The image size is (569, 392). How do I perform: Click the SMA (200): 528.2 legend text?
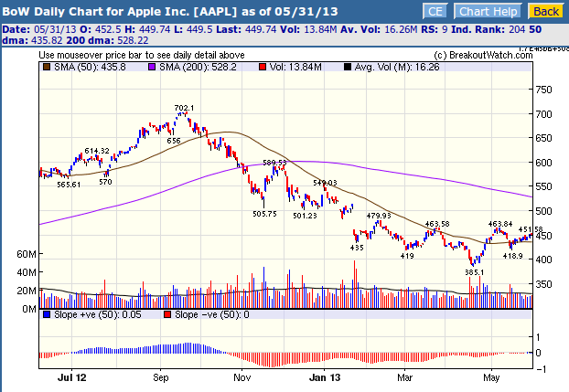pyautogui.click(x=198, y=67)
